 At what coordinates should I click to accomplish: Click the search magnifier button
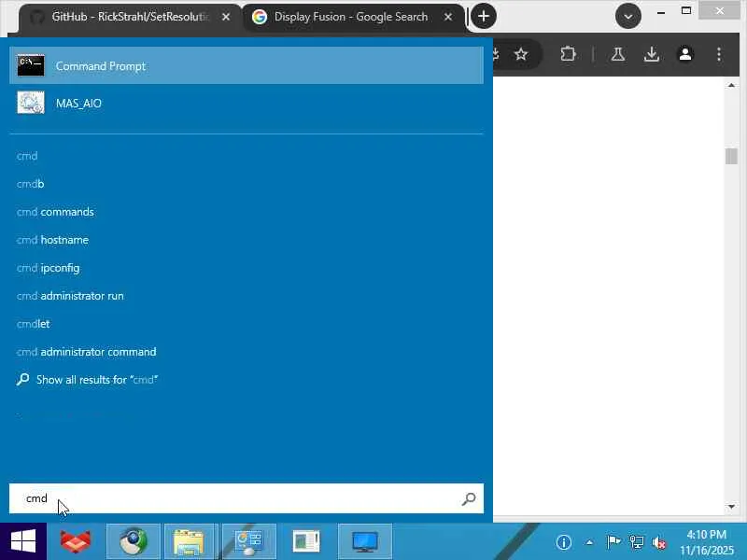(x=469, y=498)
